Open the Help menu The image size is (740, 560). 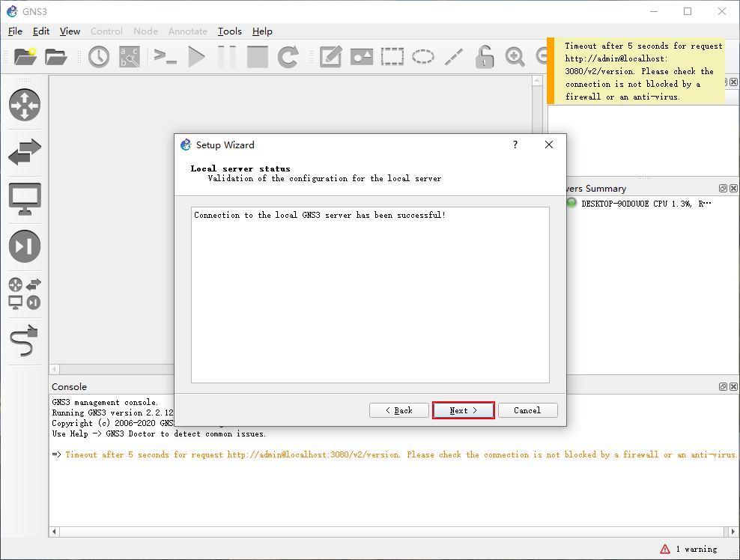coord(262,31)
